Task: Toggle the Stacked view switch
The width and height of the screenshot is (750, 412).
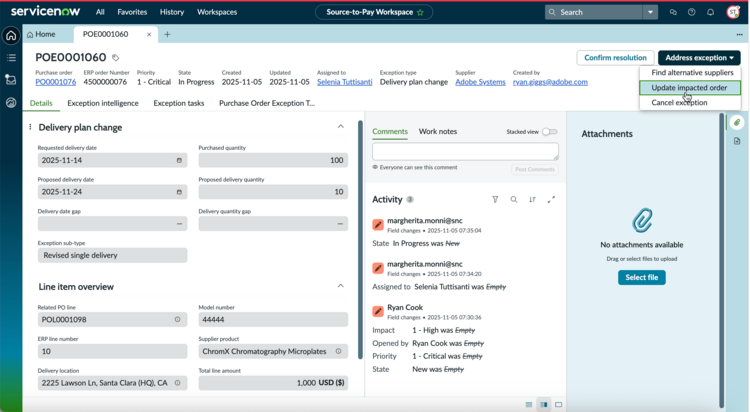Action: (550, 132)
